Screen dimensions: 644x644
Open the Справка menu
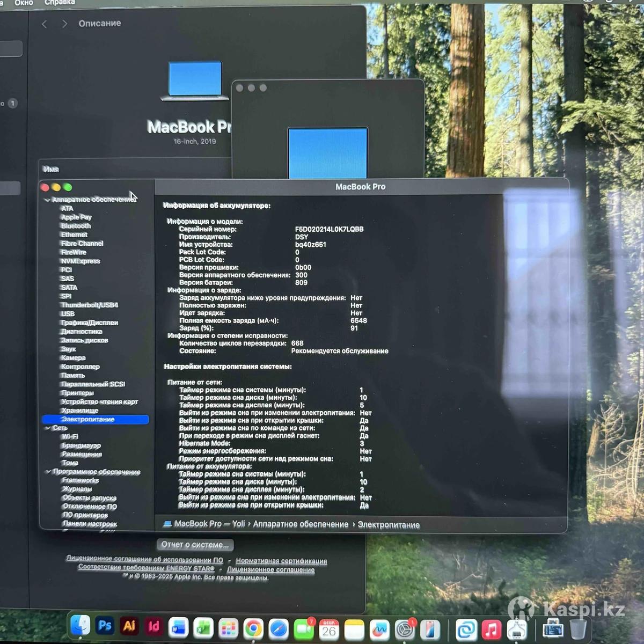(60, 3)
